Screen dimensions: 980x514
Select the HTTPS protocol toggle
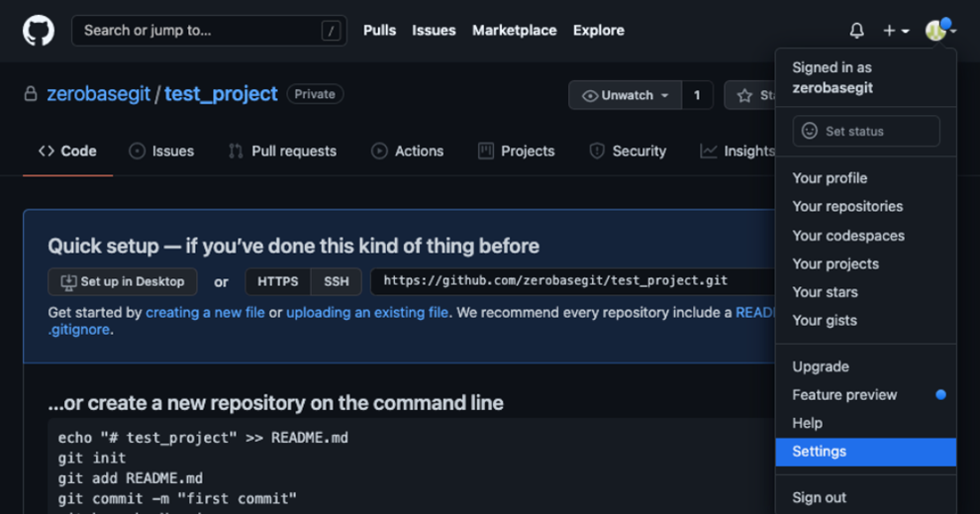pyautogui.click(x=277, y=281)
